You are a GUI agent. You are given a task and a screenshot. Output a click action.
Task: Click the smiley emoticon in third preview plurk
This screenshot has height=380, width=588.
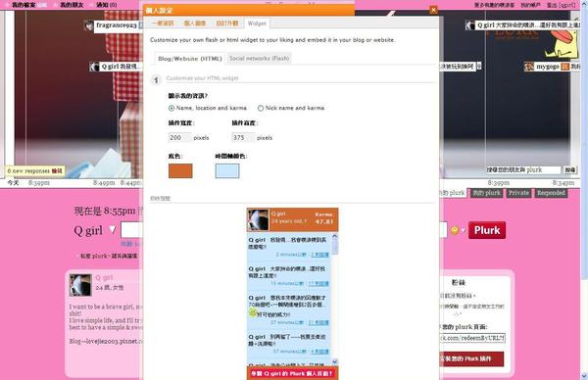pos(253,312)
